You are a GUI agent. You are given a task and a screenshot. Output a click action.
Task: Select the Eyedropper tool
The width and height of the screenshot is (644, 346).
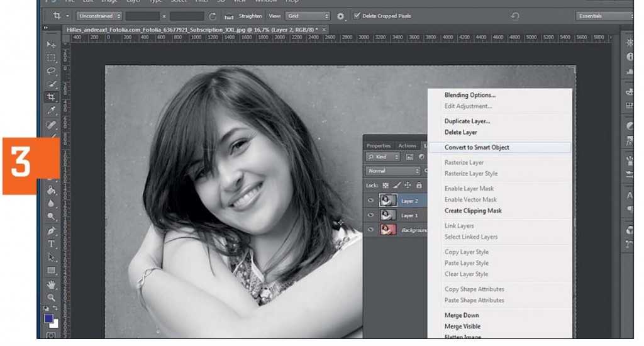pyautogui.click(x=52, y=110)
